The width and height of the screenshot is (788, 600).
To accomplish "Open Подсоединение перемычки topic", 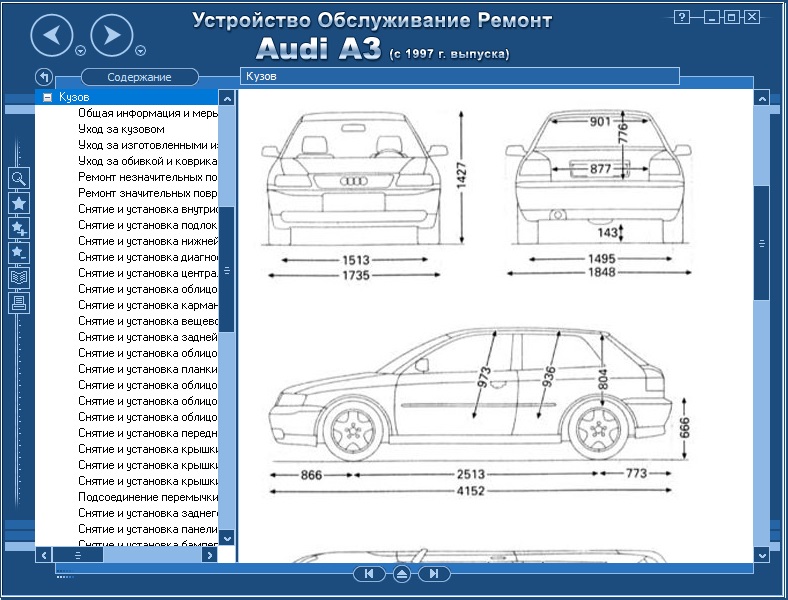I will 148,497.
